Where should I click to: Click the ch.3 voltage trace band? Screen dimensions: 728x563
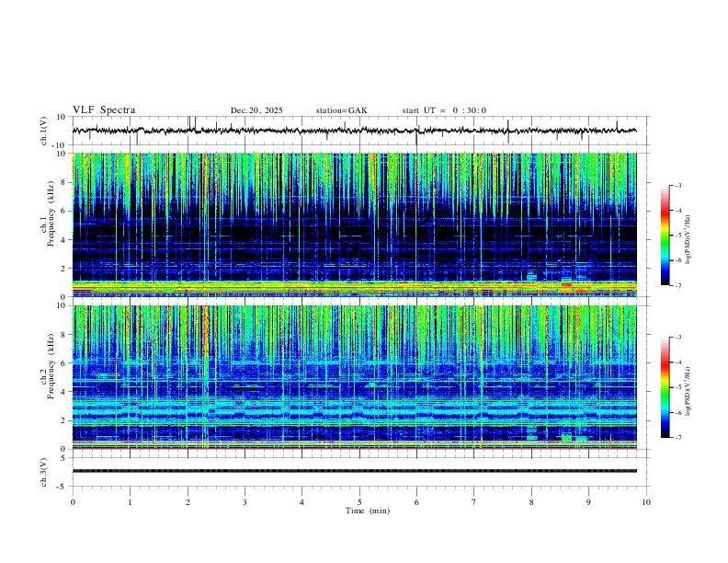coord(354,471)
